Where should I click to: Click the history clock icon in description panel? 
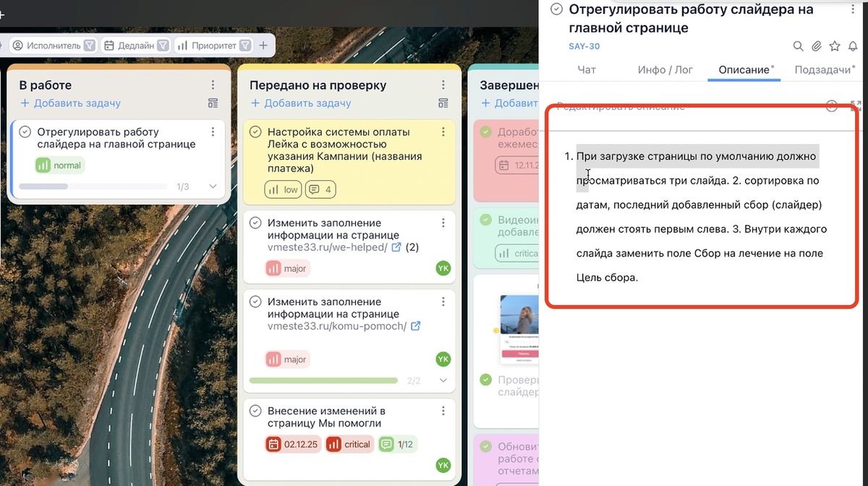click(x=832, y=106)
